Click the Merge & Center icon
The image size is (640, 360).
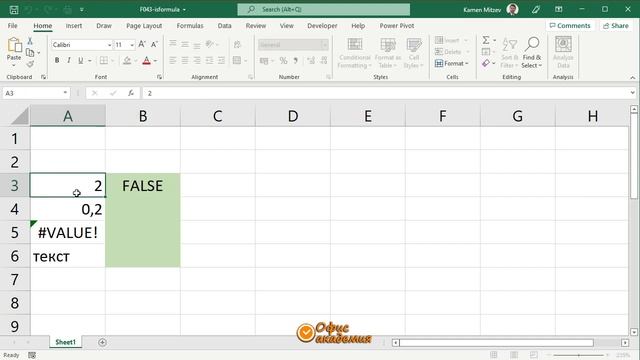(x=237, y=60)
